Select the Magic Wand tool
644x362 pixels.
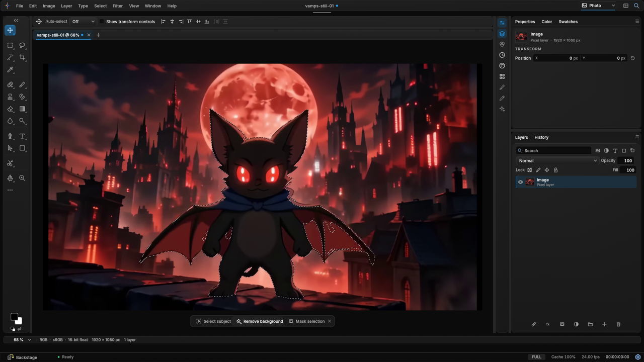[x=10, y=57]
